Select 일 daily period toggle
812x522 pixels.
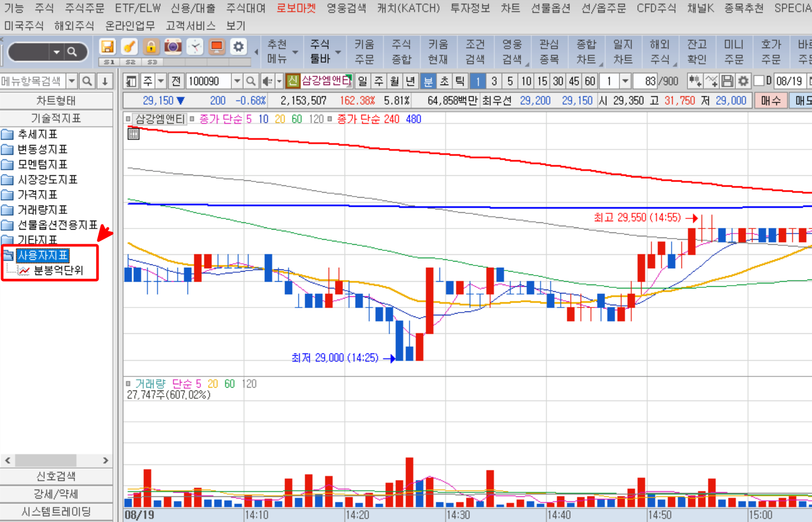(363, 81)
